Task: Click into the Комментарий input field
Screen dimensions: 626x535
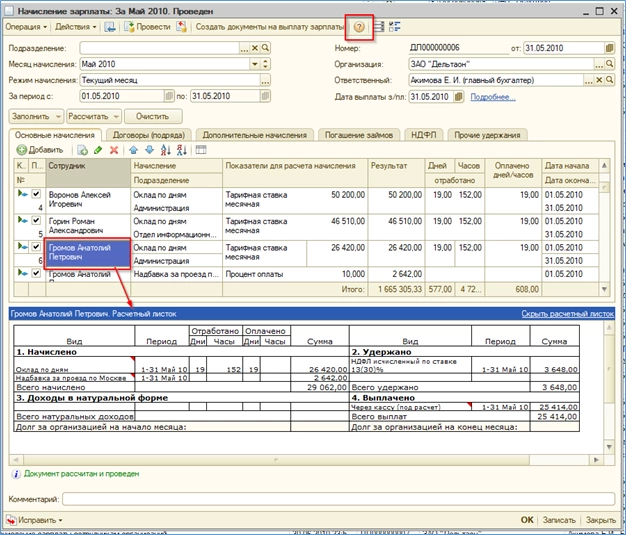Action: (x=335, y=498)
